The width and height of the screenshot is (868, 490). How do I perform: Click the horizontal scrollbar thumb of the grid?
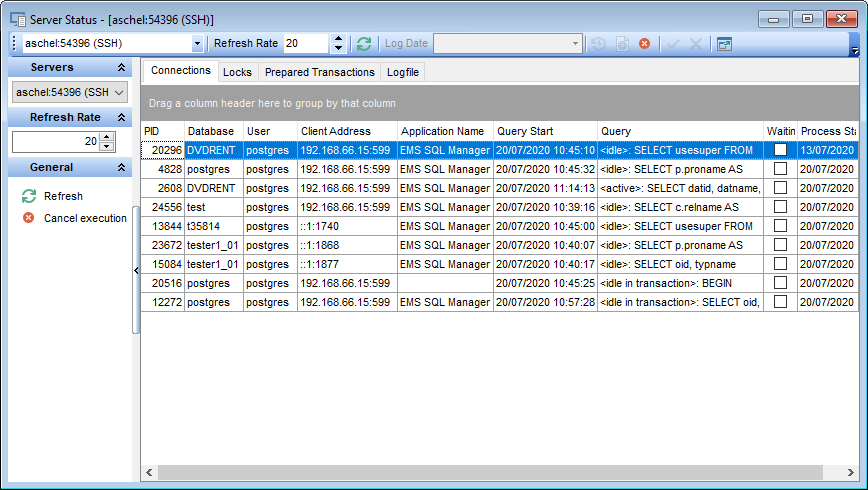pyautogui.click(x=490, y=472)
